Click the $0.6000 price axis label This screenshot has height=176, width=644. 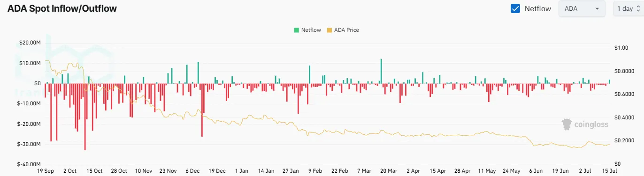624,94
